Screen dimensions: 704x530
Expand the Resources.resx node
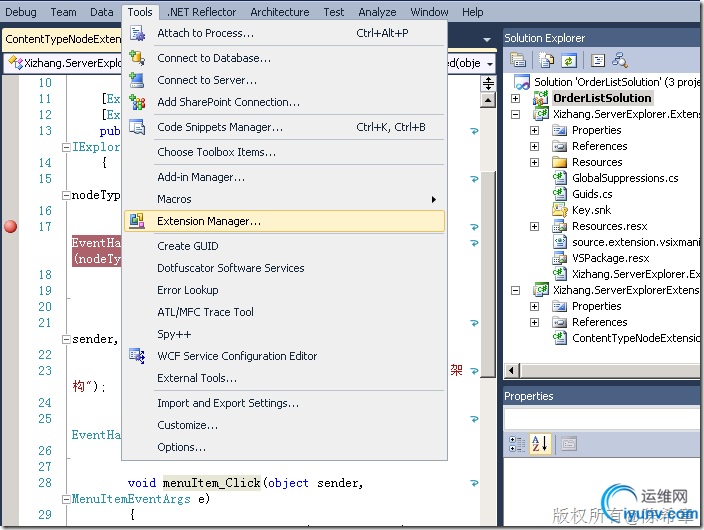[534, 226]
